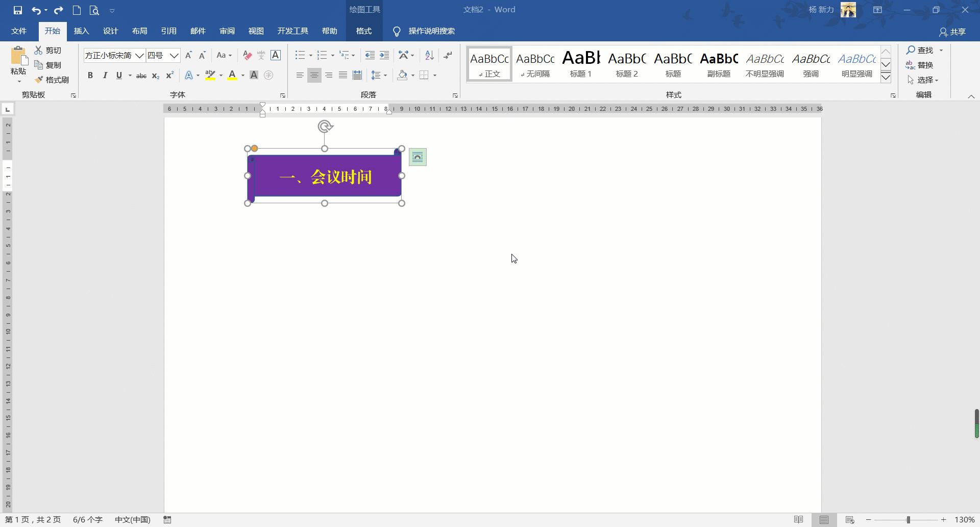
Task: Apply the 标题 1 style from gallery
Action: 581,64
